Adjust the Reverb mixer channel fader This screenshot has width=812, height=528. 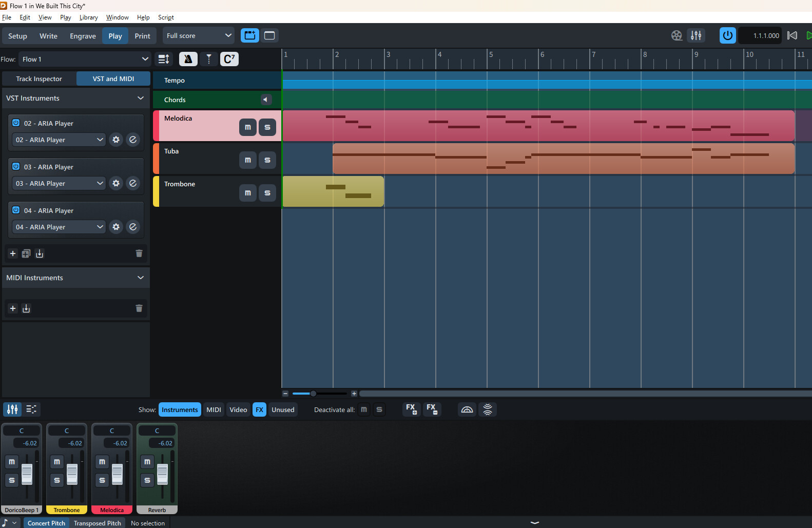click(x=162, y=474)
